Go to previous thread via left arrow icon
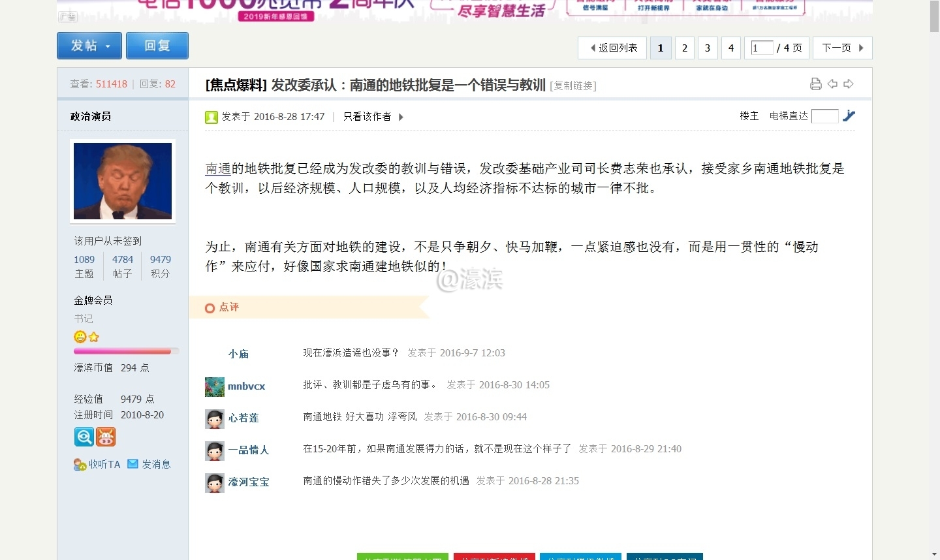This screenshot has height=560, width=940. click(x=832, y=84)
